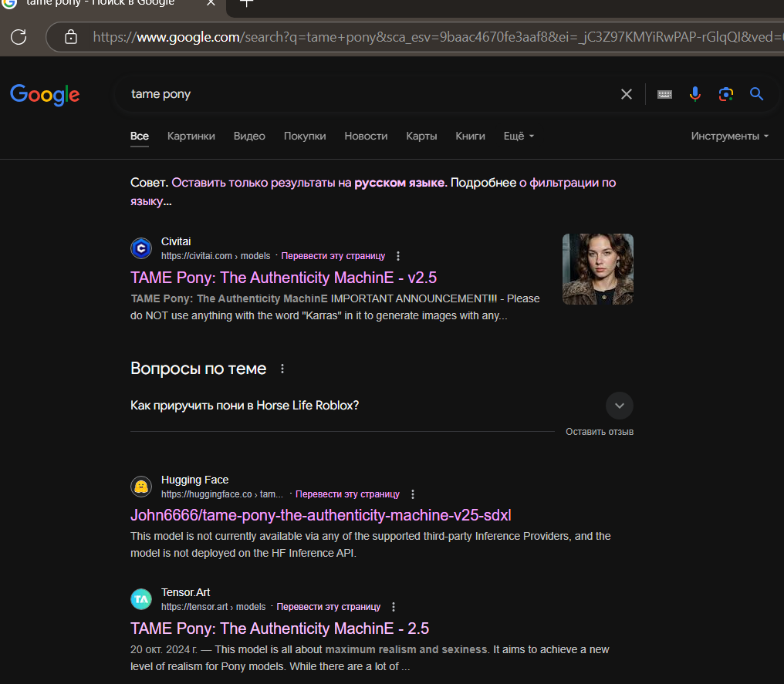Reload the page with the refresh icon

pos(19,37)
